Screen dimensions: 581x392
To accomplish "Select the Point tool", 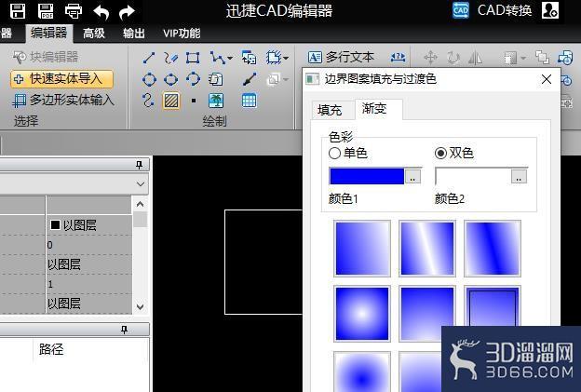I will (194, 101).
